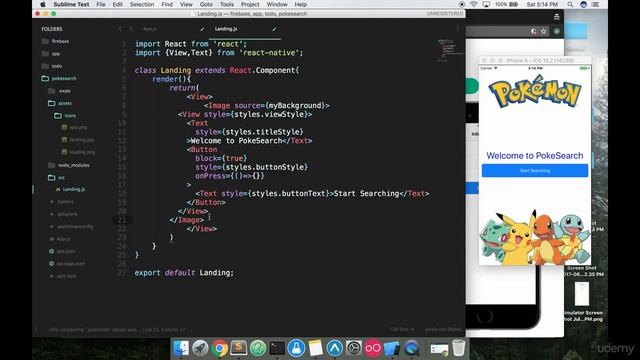640x360 pixels.
Task: Open Notification Center list icon
Action: 596,4
